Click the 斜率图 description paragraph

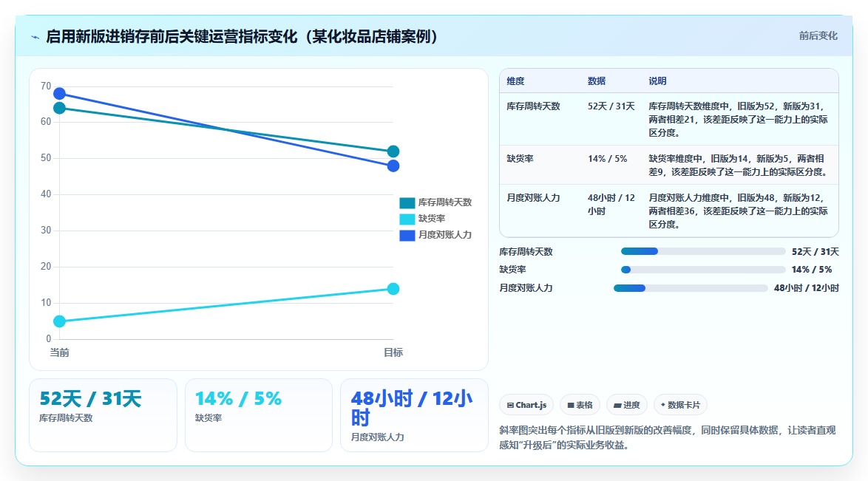[667, 437]
